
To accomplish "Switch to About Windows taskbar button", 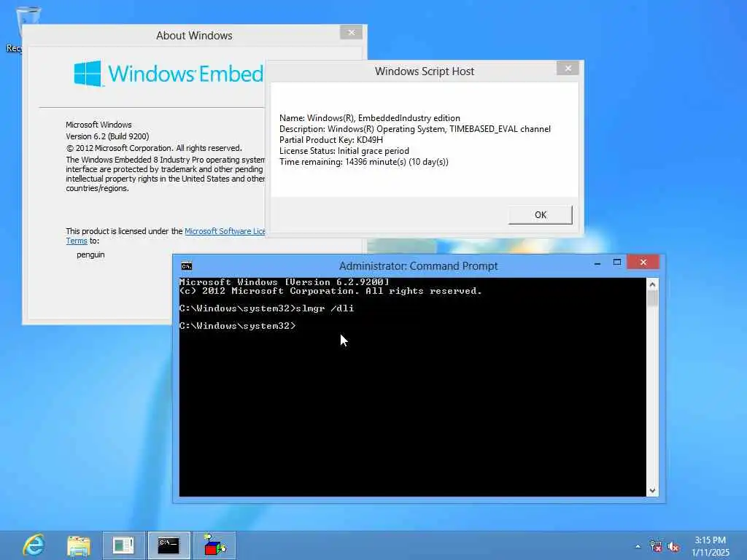I will click(124, 545).
